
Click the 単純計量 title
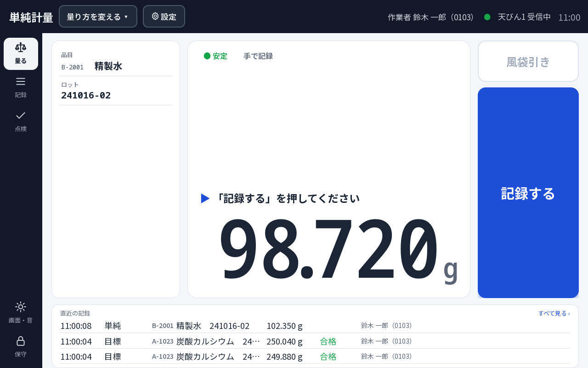(x=31, y=17)
